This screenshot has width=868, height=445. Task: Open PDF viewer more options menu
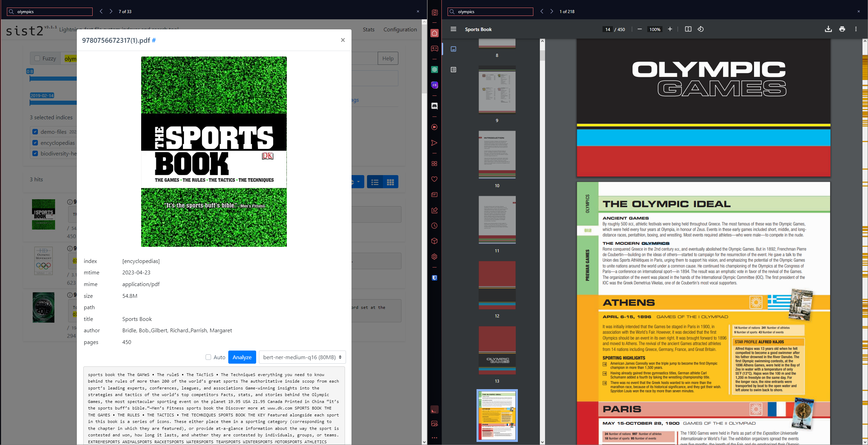click(856, 29)
